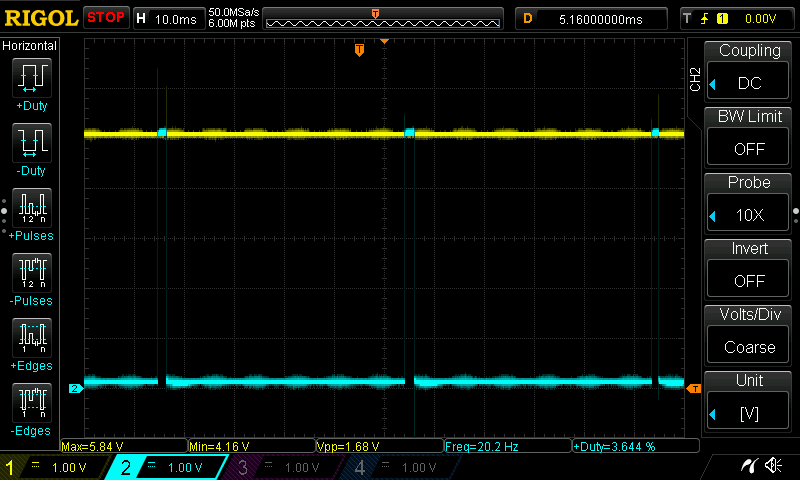The width and height of the screenshot is (800, 480).
Task: Select the -Edges measurement icon
Action: [32, 403]
